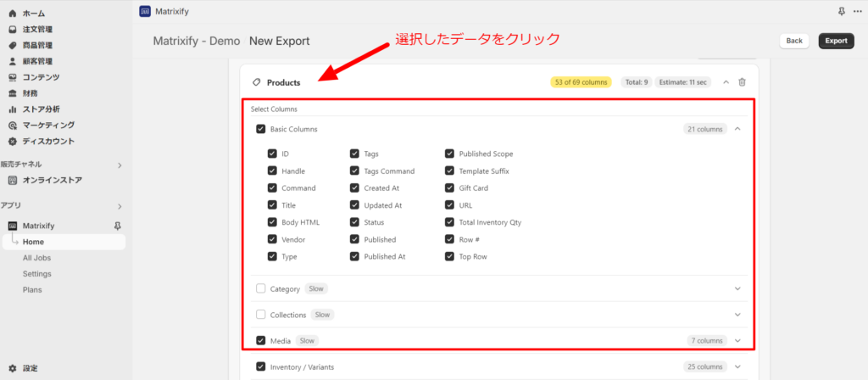Expand the 販売チャネル sales channels arrow
Image resolution: width=868 pixels, height=380 pixels.
click(x=120, y=165)
